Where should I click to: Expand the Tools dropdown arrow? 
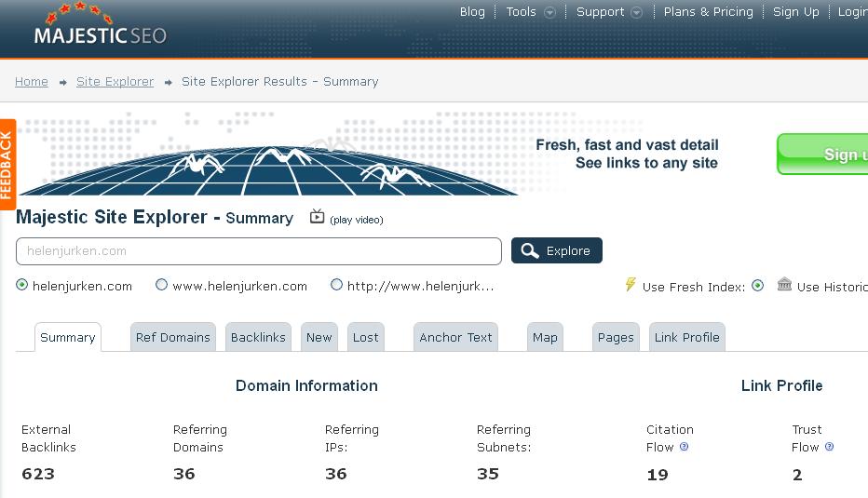coord(549,12)
